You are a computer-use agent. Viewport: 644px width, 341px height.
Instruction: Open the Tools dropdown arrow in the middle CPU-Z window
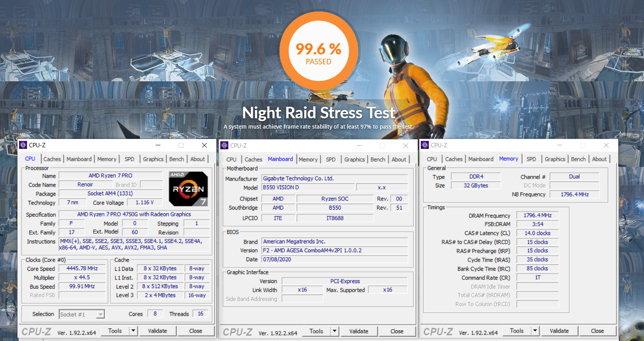[x=335, y=331]
